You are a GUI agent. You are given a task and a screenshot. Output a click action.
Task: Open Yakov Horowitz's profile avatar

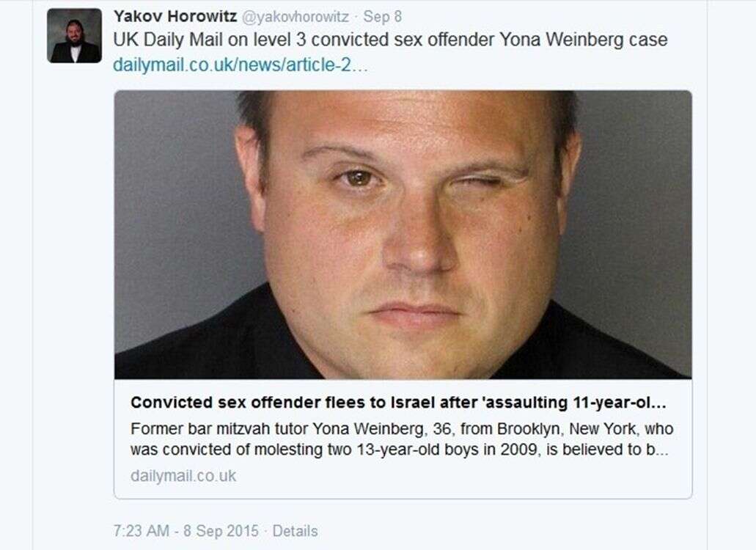74,36
